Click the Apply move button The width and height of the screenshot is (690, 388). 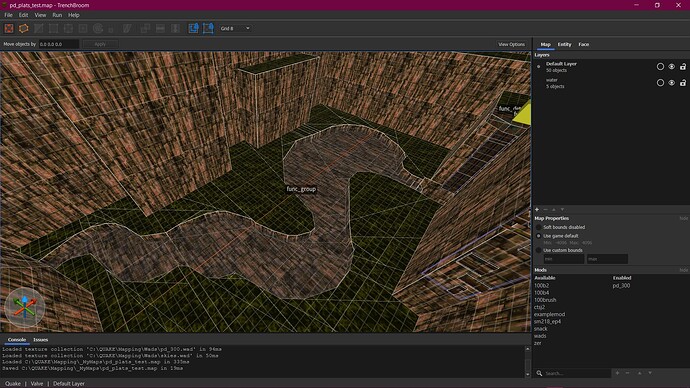coord(100,44)
